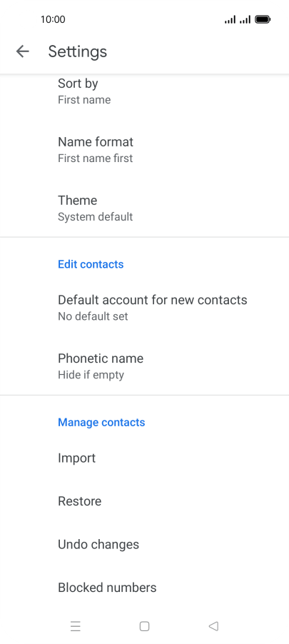
Task: Change the Theme setting
Action: 144,208
